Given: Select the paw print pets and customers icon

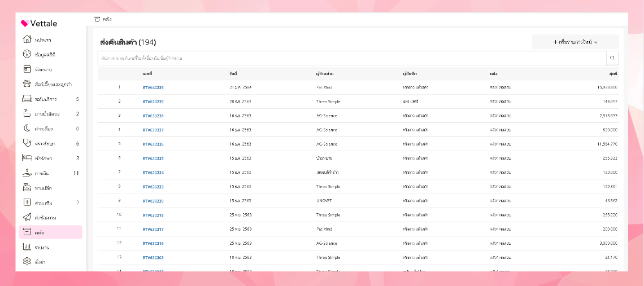Looking at the screenshot, I should tap(26, 84).
